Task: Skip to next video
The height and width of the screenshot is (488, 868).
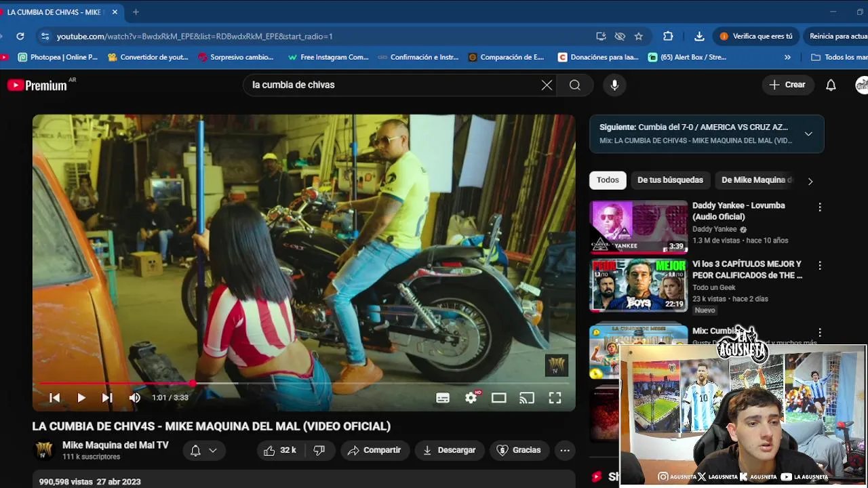Action: pyautogui.click(x=107, y=398)
